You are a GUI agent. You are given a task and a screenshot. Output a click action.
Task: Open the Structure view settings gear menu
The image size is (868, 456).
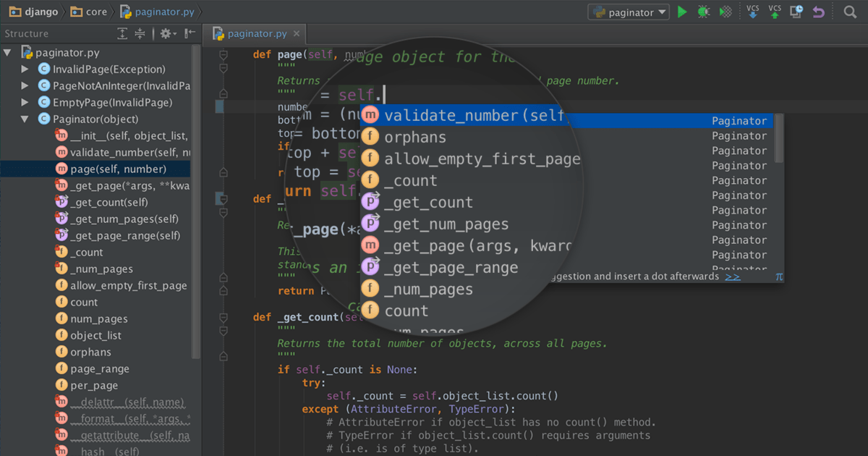point(165,33)
